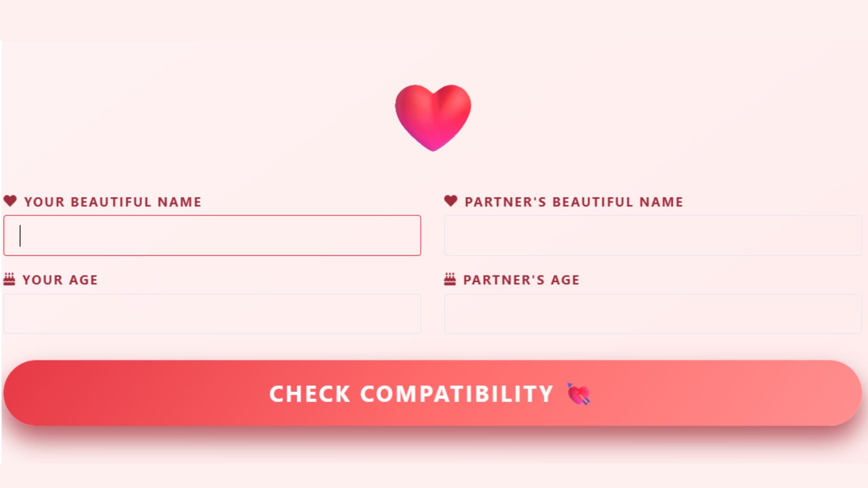Click the "Your Beautiful Name" label text
This screenshot has height=488, width=868.
coord(113,202)
